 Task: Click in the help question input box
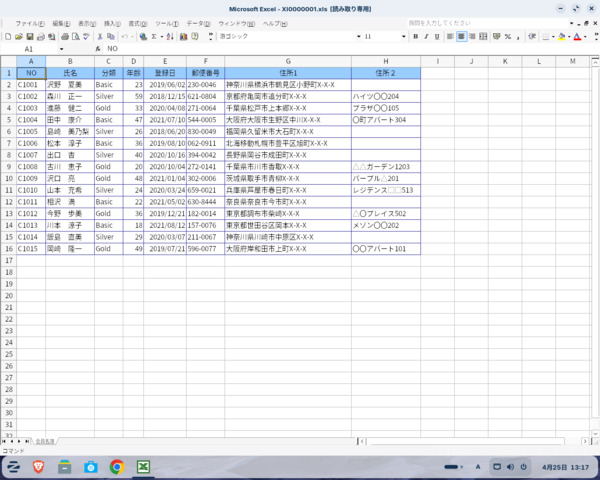487,23
